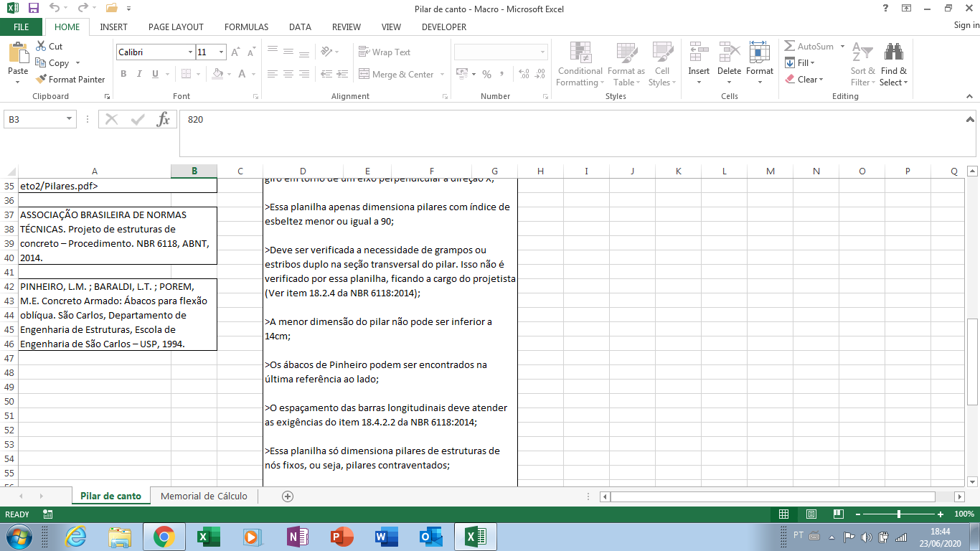Image resolution: width=980 pixels, height=551 pixels.
Task: Open Google Chrome from taskbar
Action: point(164,537)
